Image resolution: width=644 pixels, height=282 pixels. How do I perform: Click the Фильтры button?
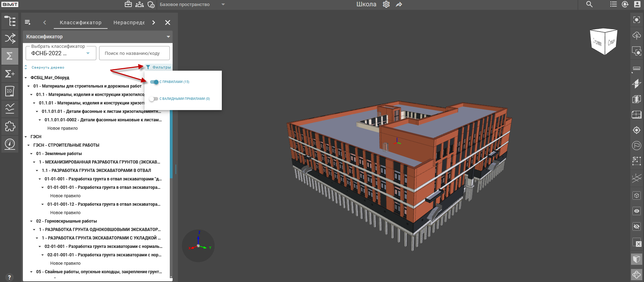(x=159, y=67)
